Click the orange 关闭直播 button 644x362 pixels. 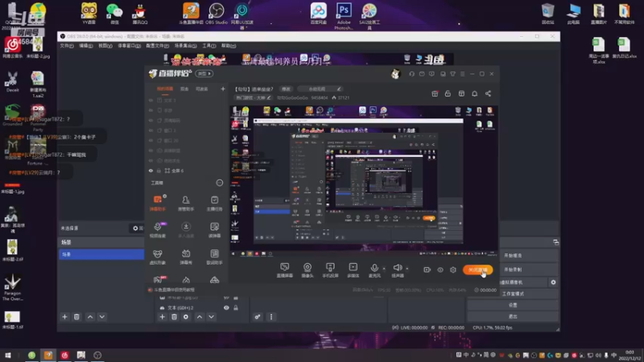click(477, 269)
